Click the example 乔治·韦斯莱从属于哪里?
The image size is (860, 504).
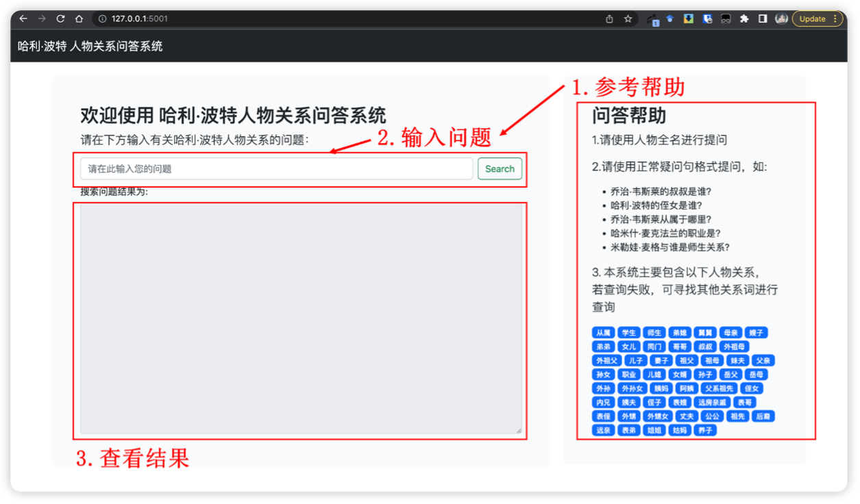click(661, 219)
